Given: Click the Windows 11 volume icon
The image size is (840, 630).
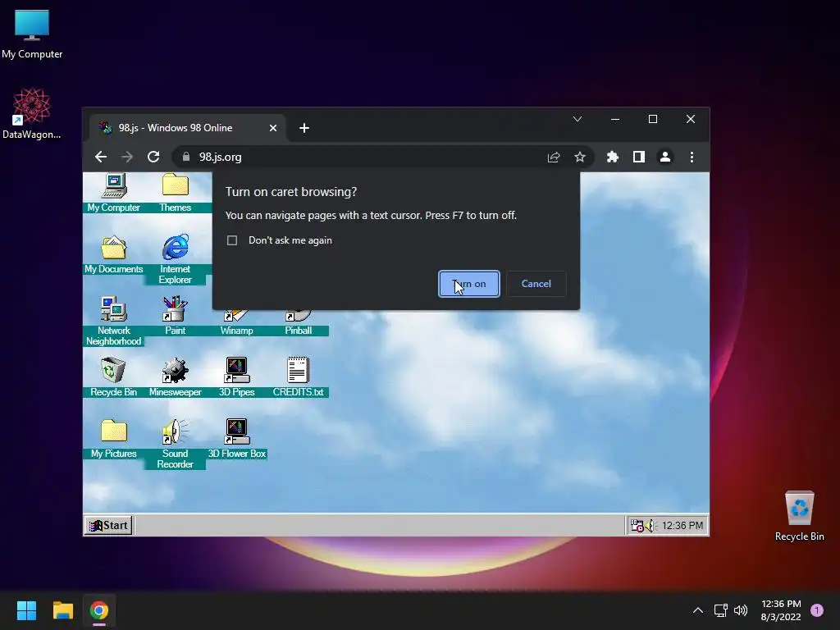Looking at the screenshot, I should [741, 610].
